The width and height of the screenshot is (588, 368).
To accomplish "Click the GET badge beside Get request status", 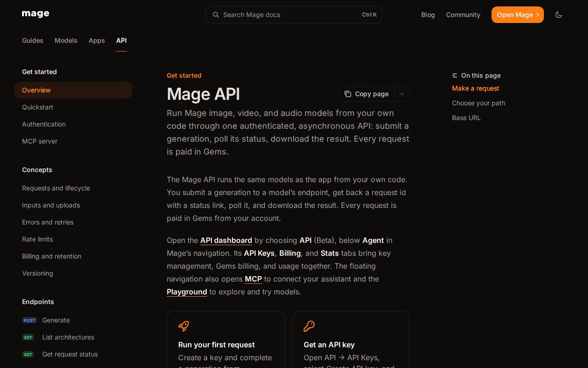I will click(x=28, y=354).
